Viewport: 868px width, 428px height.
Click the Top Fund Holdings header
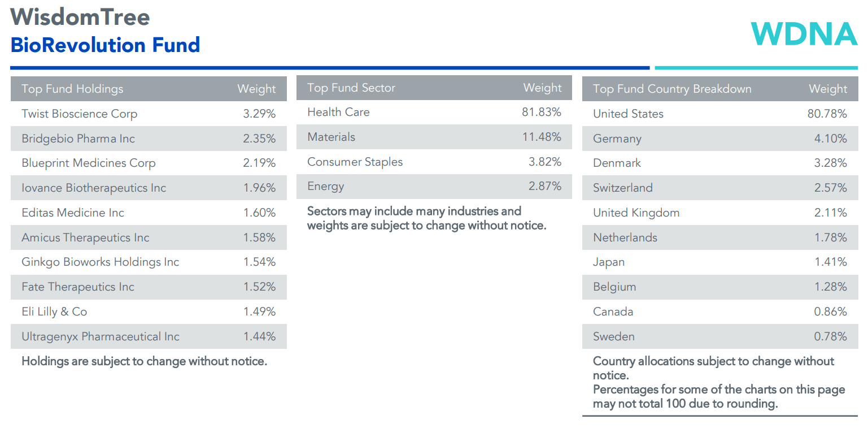[x=72, y=89]
